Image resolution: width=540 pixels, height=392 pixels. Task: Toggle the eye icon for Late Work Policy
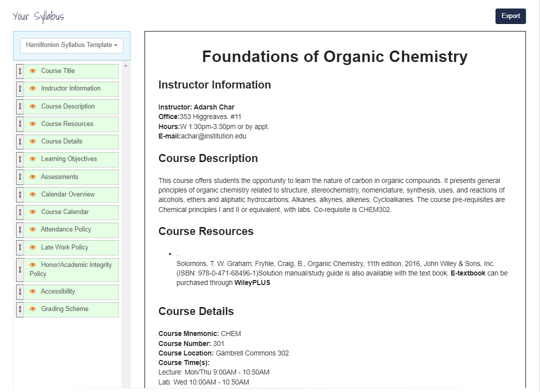click(33, 247)
